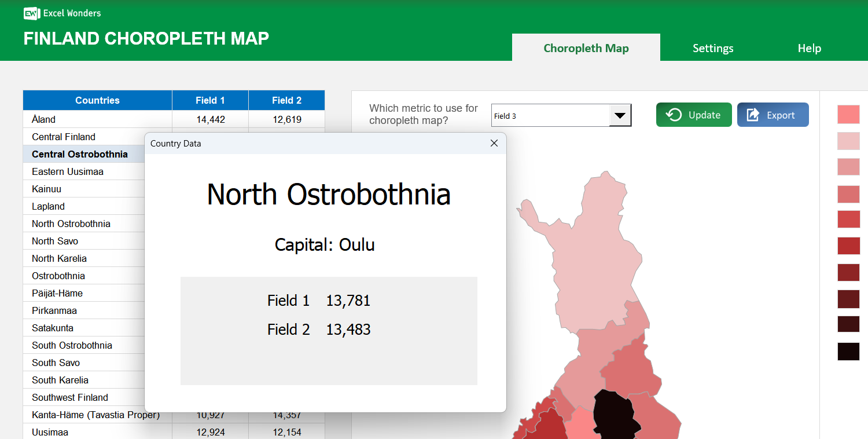
Task: Click the Field 1 column header
Action: (x=209, y=100)
